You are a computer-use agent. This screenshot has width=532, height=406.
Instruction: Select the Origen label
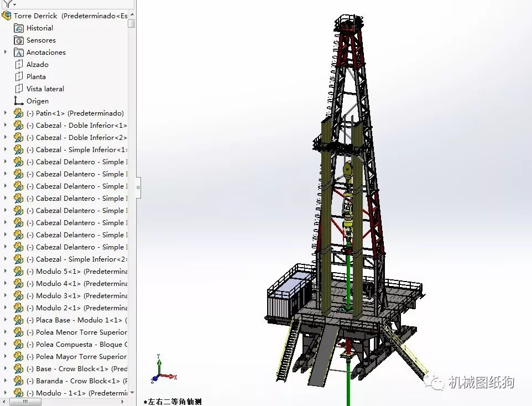[x=37, y=101]
